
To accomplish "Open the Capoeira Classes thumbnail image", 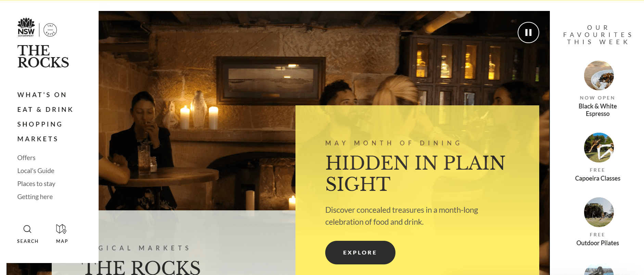I will pyautogui.click(x=599, y=147).
